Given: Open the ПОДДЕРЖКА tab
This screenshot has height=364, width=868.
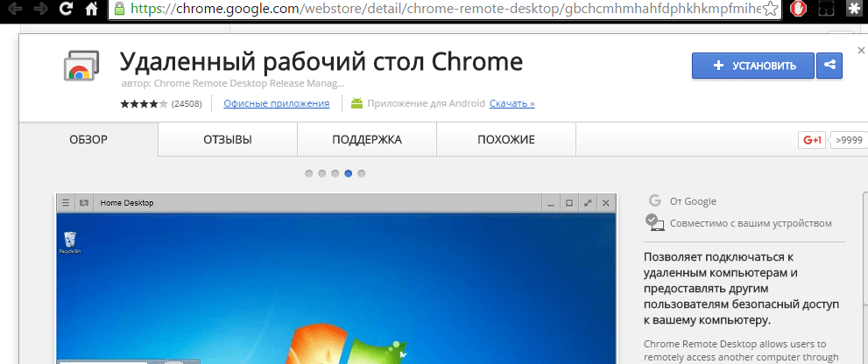Looking at the screenshot, I should tap(367, 139).
